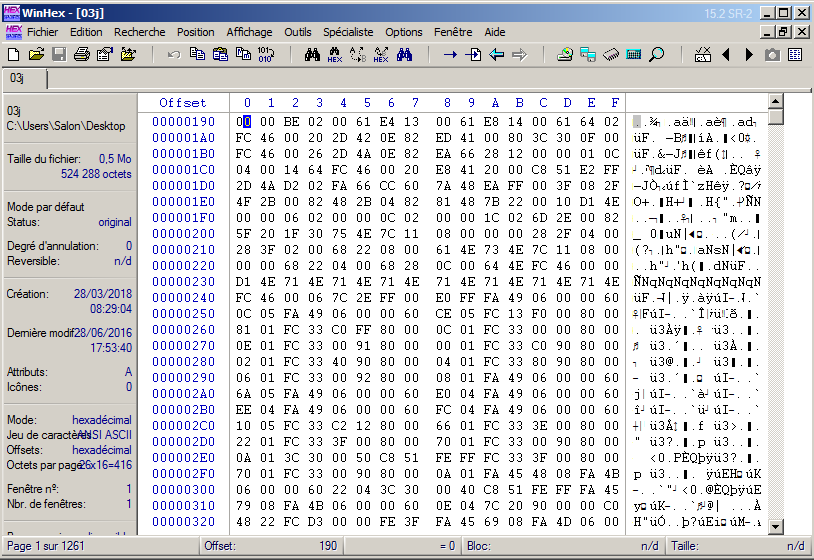The image size is (814, 560).
Task: Select the 03j file tab
Action: pyautogui.click(x=24, y=78)
